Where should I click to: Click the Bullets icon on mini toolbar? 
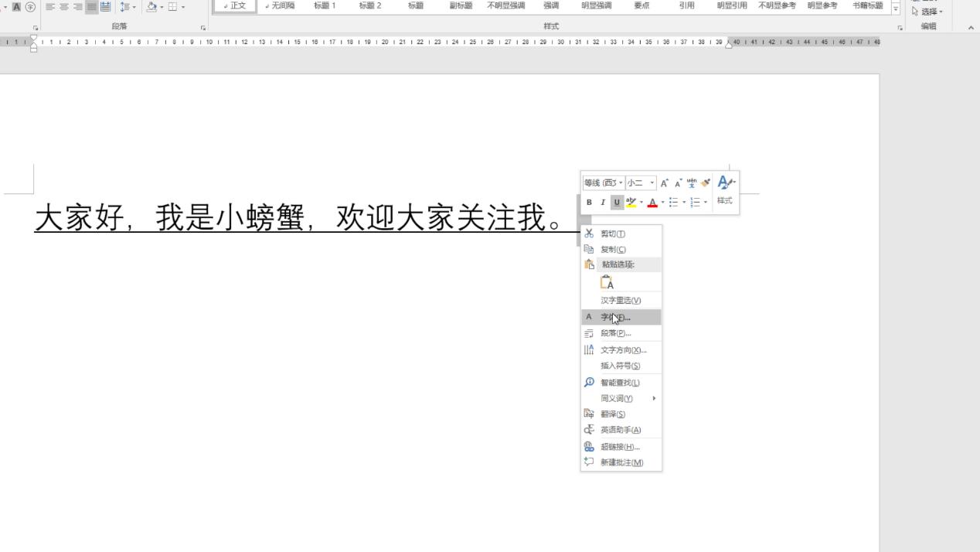tap(675, 202)
